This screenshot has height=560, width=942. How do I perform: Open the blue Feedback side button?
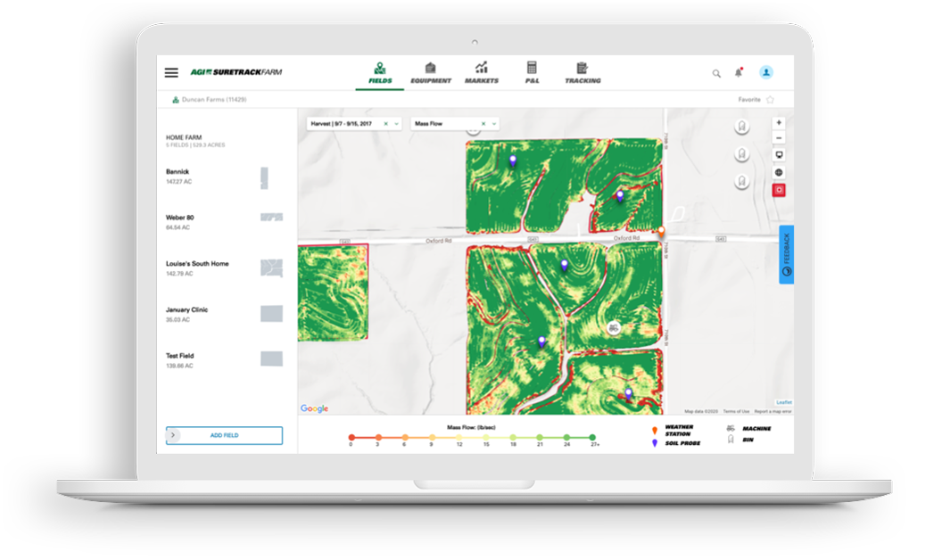786,255
